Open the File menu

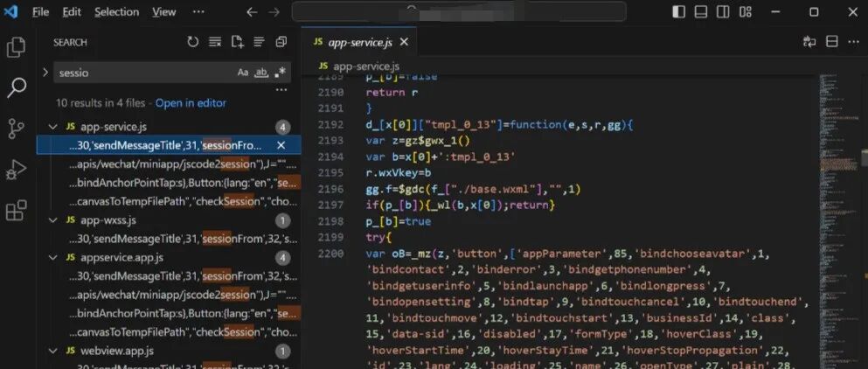[x=40, y=12]
